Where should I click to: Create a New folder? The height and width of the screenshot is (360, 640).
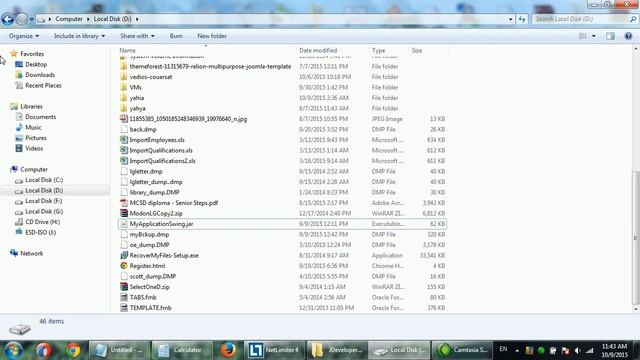(x=212, y=36)
